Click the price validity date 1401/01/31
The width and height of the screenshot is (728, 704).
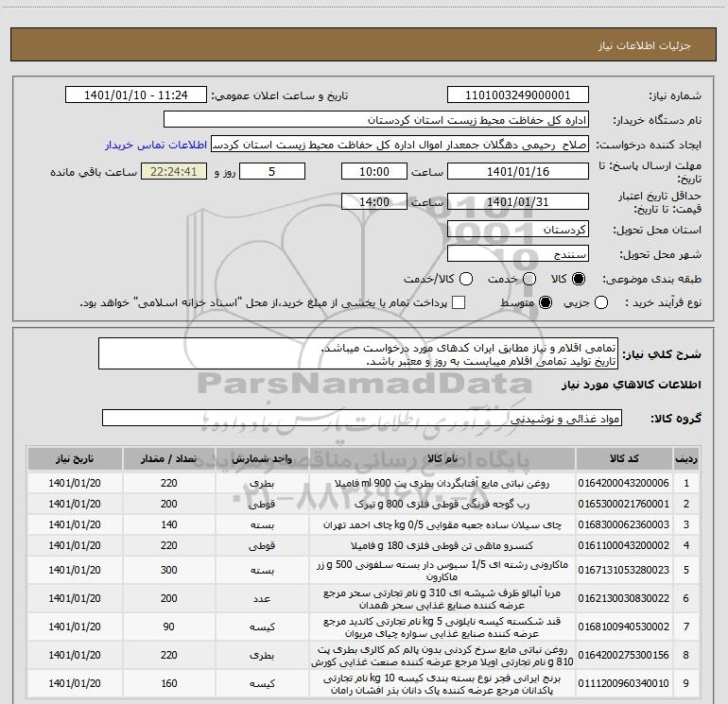tap(518, 202)
